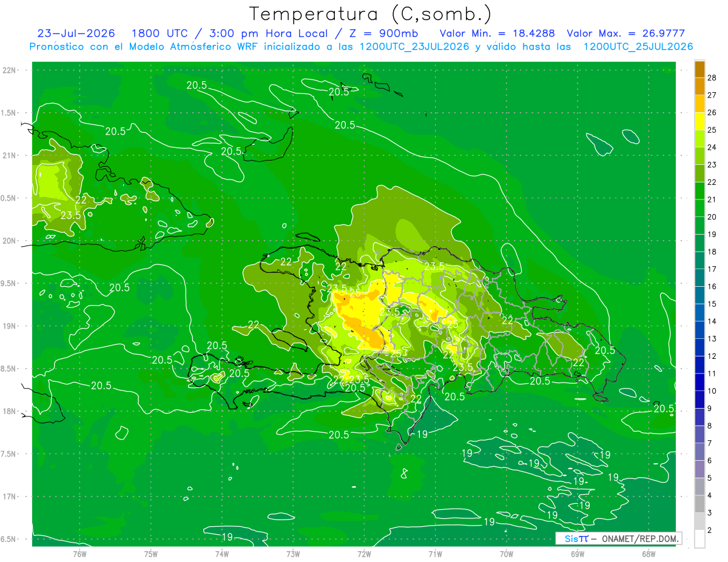Pick the colorbar segment between 23 and 24
Viewport: 728px width, 562px height.
(x=699, y=156)
